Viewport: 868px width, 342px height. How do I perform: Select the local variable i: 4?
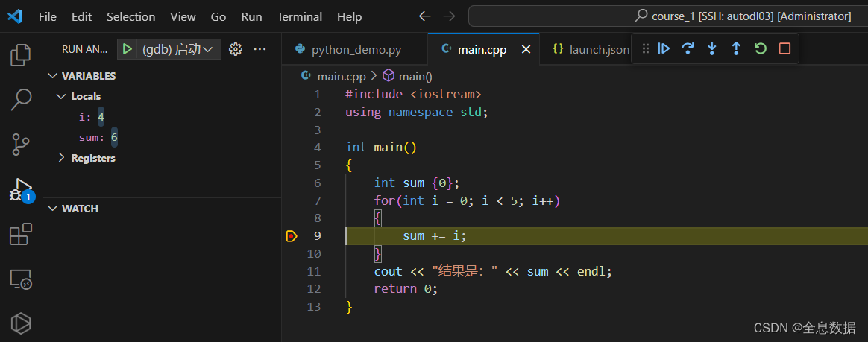click(x=92, y=117)
